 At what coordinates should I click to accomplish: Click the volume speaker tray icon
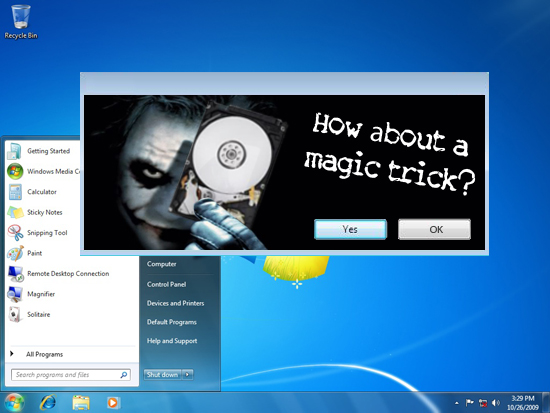click(496, 403)
